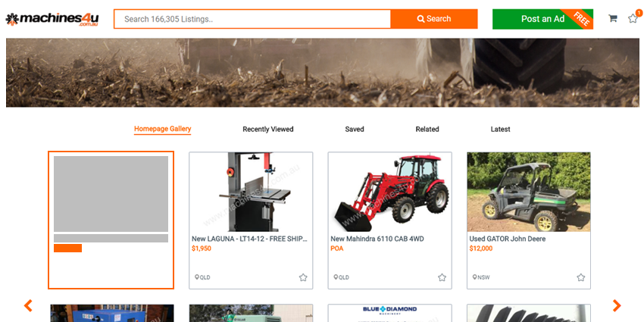Switch to the Related tab
The width and height of the screenshot is (644, 322).
(x=427, y=129)
